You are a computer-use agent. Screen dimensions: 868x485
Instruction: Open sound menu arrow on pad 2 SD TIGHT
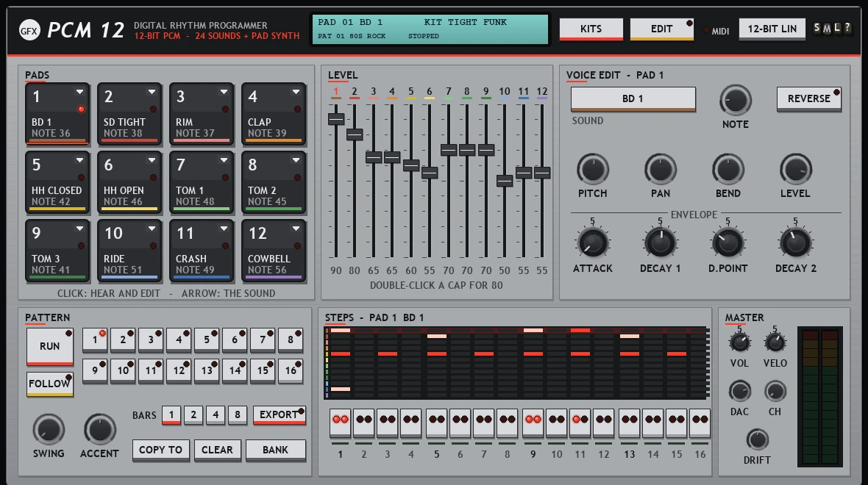tap(152, 92)
